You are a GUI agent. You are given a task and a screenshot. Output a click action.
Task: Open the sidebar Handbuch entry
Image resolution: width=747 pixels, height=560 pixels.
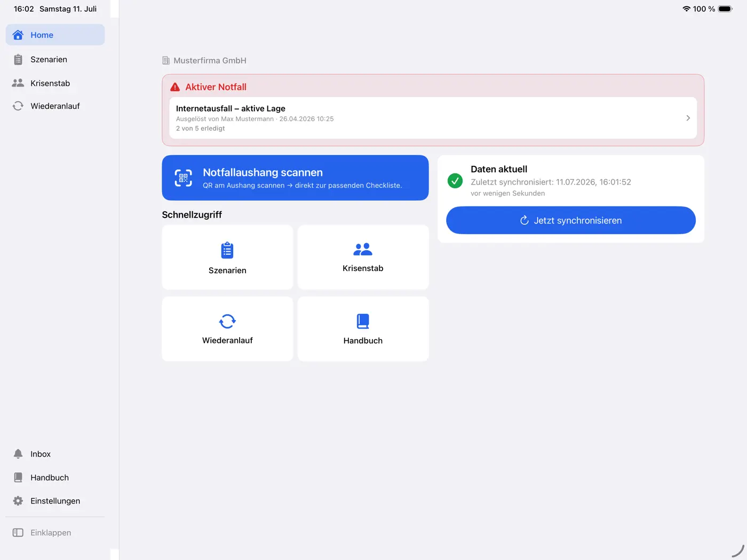click(x=55, y=477)
